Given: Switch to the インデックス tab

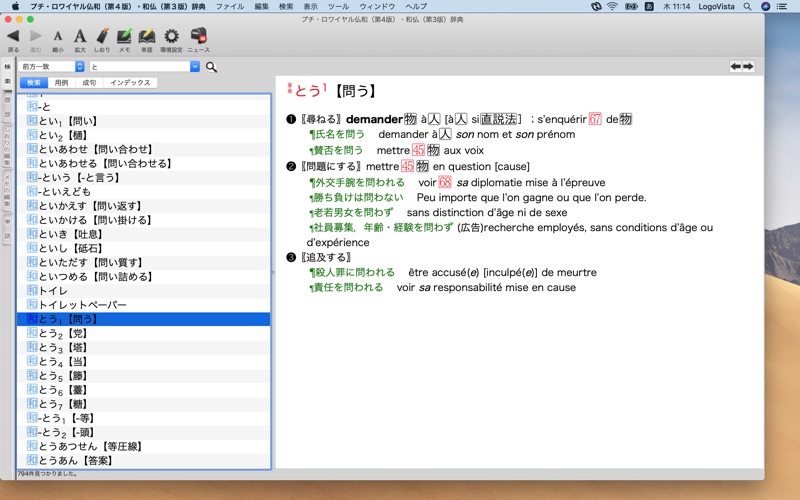Looking at the screenshot, I should click(130, 82).
